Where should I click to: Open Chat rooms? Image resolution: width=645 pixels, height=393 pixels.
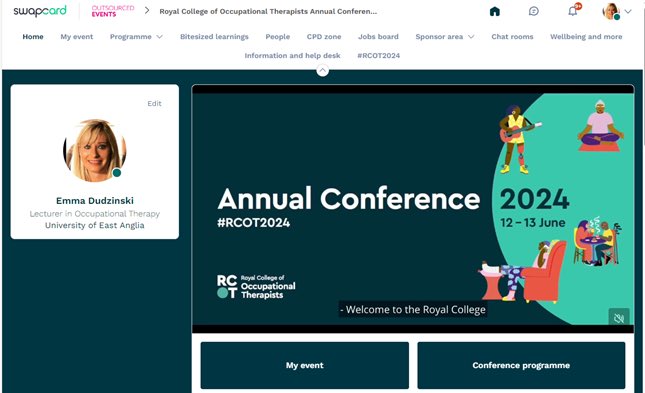(x=512, y=37)
